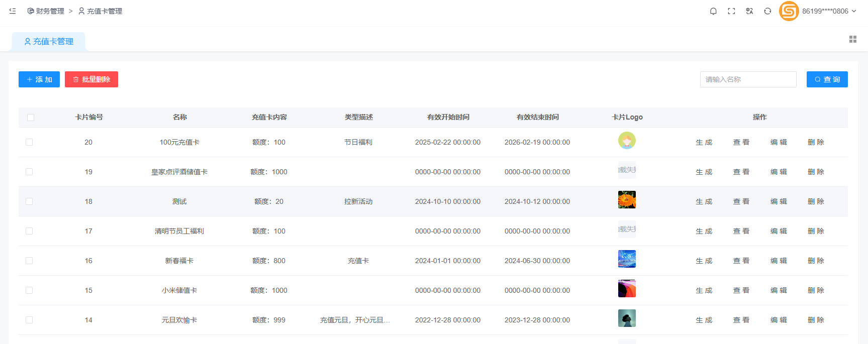Click the page refresh icon
This screenshot has width=868, height=344.
pos(767,11)
